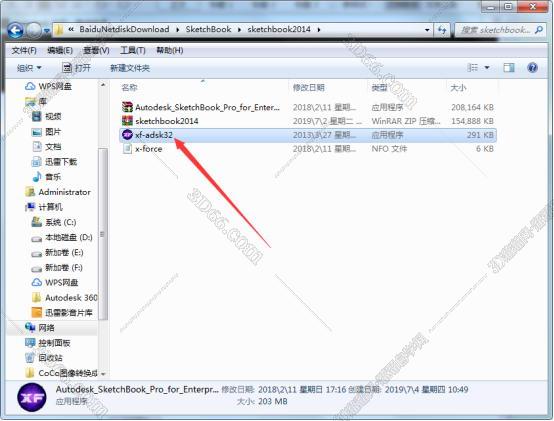This screenshot has height=421, width=554.
Task: Open the 组织 dropdown menu
Action: coord(29,68)
